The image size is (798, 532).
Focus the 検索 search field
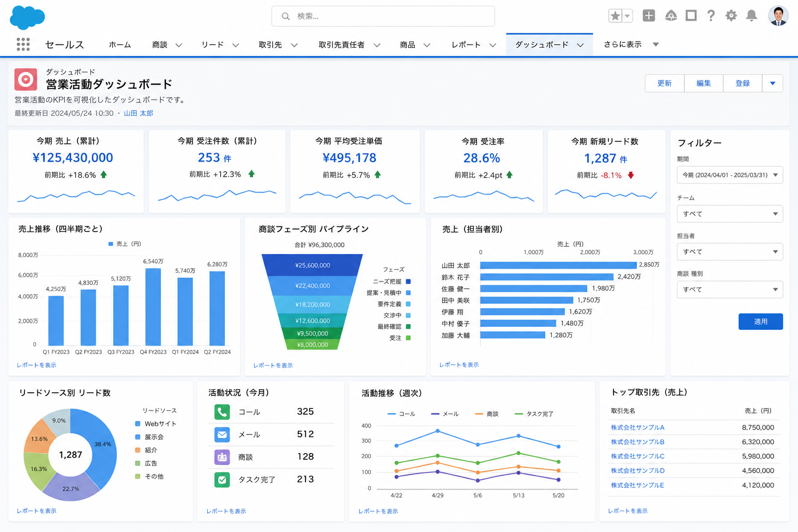(383, 16)
